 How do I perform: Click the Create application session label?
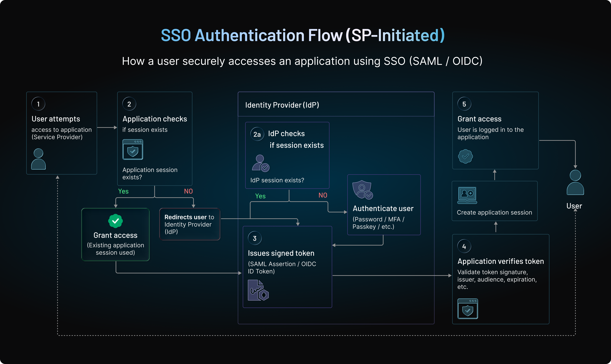494,212
